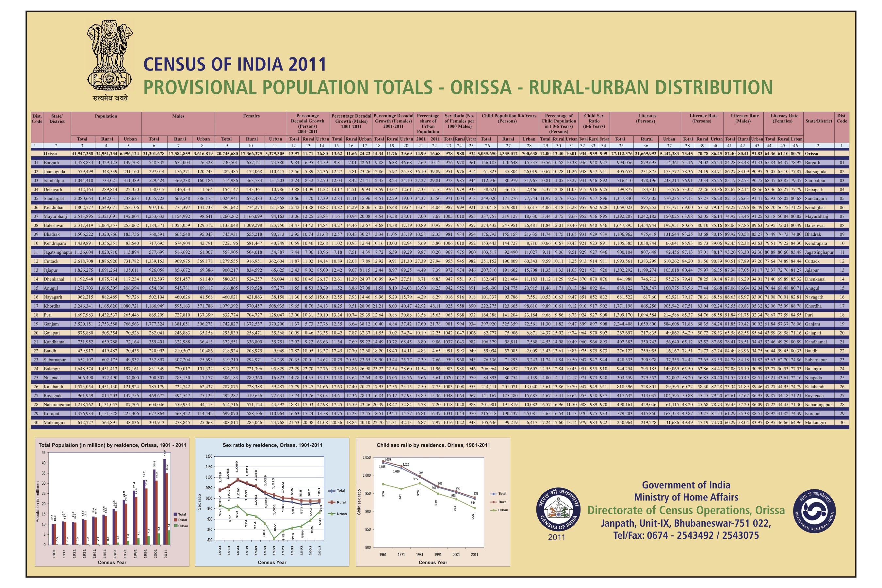Open the Sex ratio by residence line chart
Image resolution: width=882 pixels, height=588 pixels.
272,502
